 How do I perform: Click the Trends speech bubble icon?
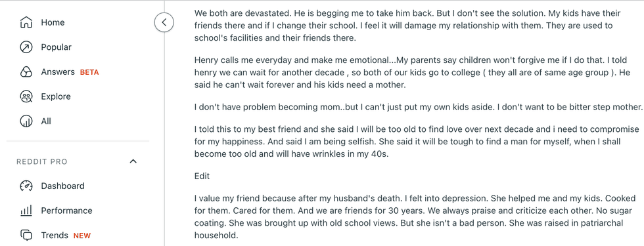26,236
